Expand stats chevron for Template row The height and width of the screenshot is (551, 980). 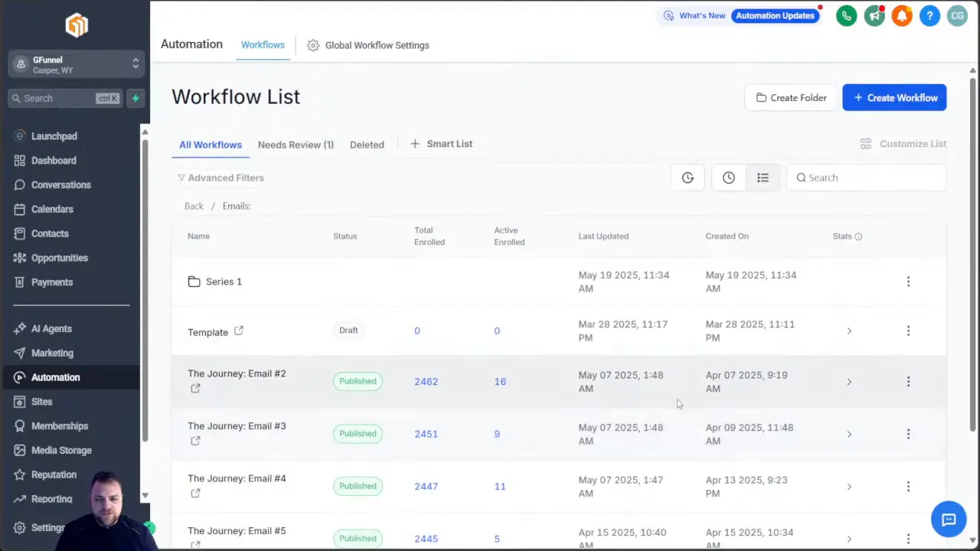[x=849, y=331]
